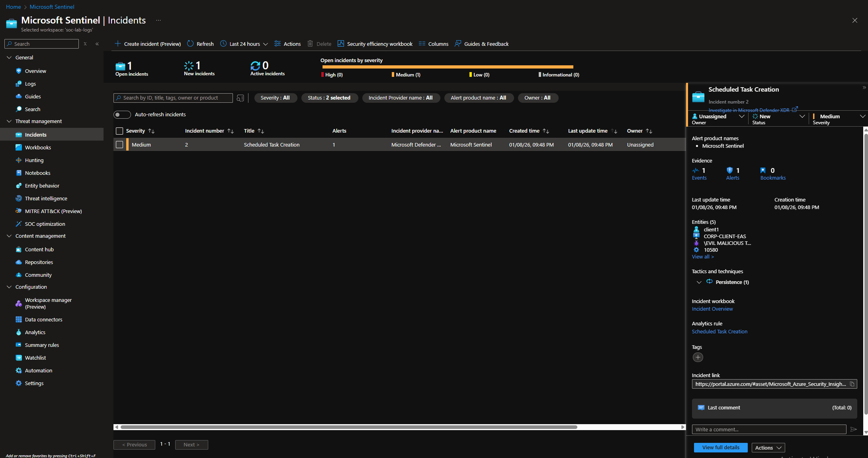Click the copy incident link icon
Image resolution: width=868 pixels, height=458 pixels.
(x=852, y=384)
